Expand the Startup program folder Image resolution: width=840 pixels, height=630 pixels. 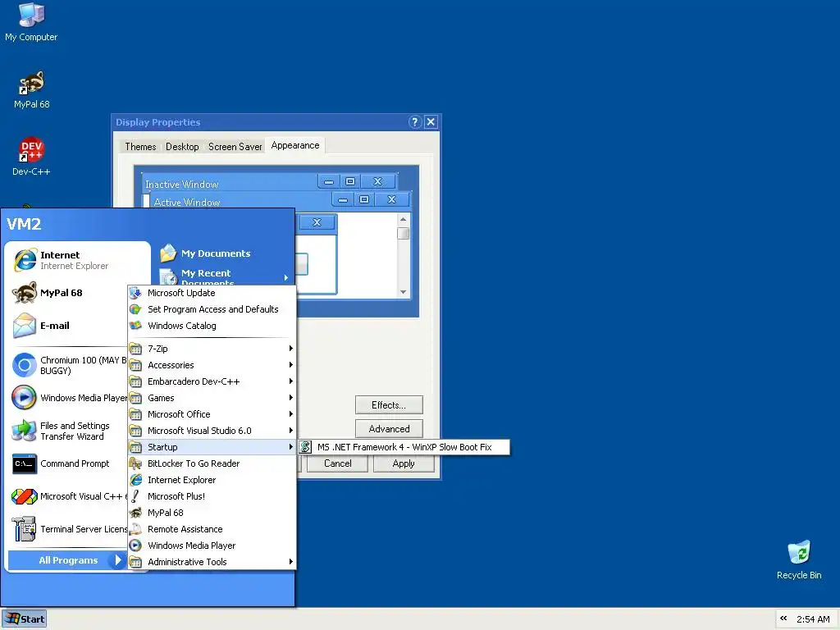tap(212, 447)
